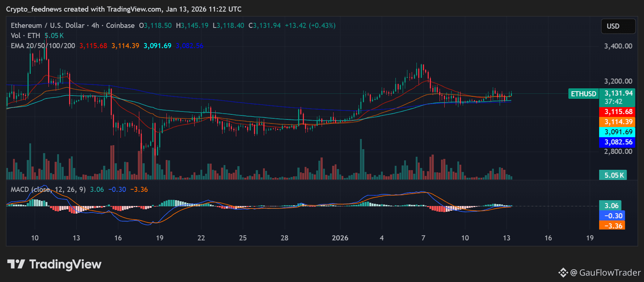
Task: Click the green 3.06 MACD histogram tag
Action: (611, 206)
